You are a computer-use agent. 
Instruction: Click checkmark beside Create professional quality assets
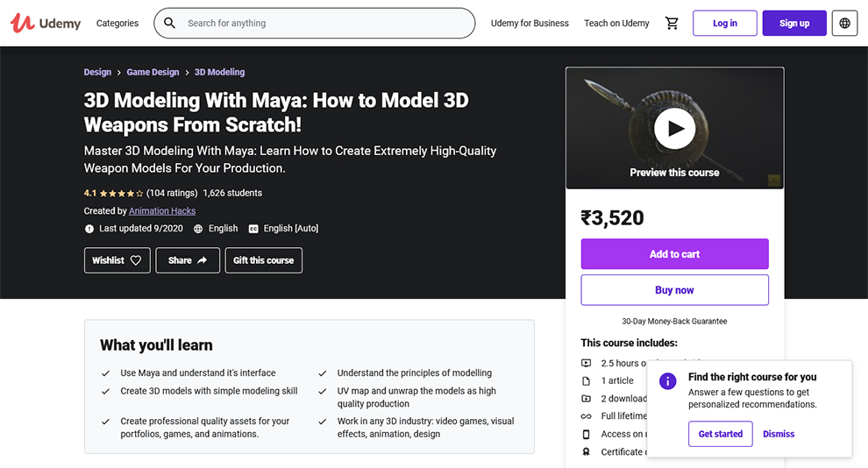[x=105, y=422]
